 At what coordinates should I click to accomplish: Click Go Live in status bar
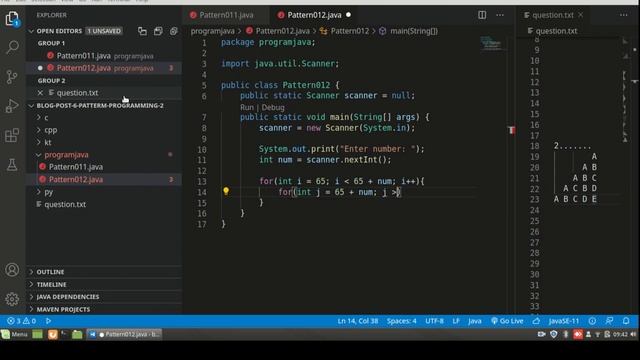(x=507, y=321)
